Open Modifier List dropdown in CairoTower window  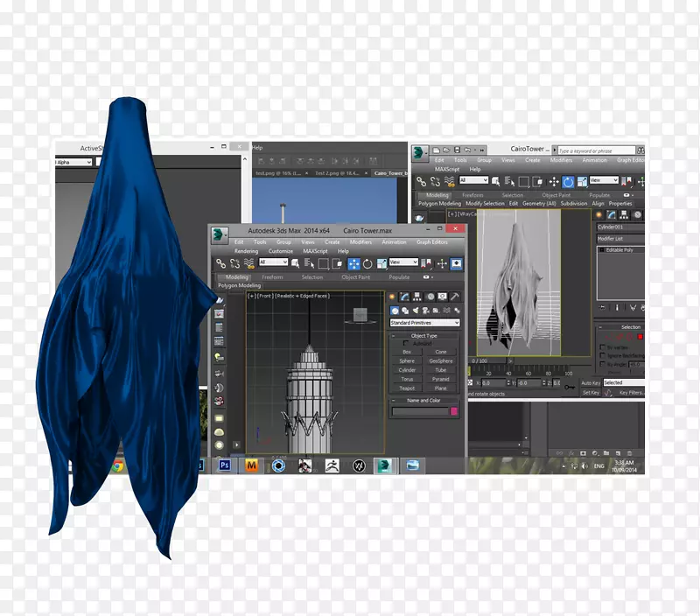620,239
